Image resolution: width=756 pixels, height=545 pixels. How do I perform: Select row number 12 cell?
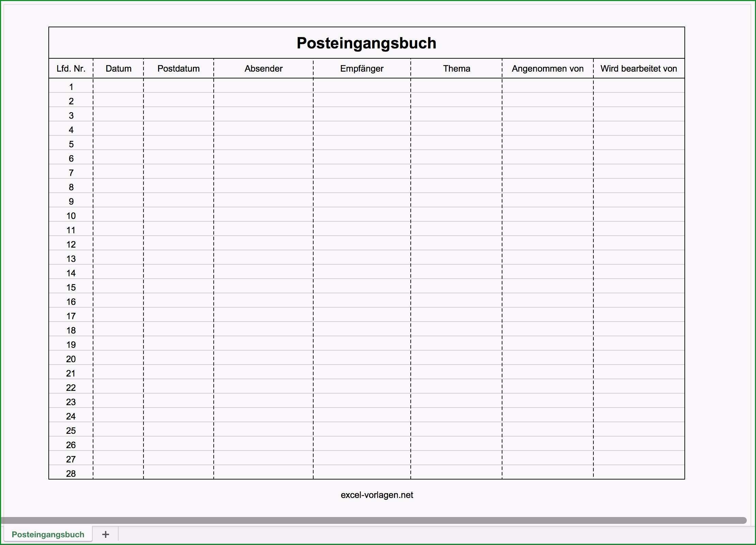71,243
